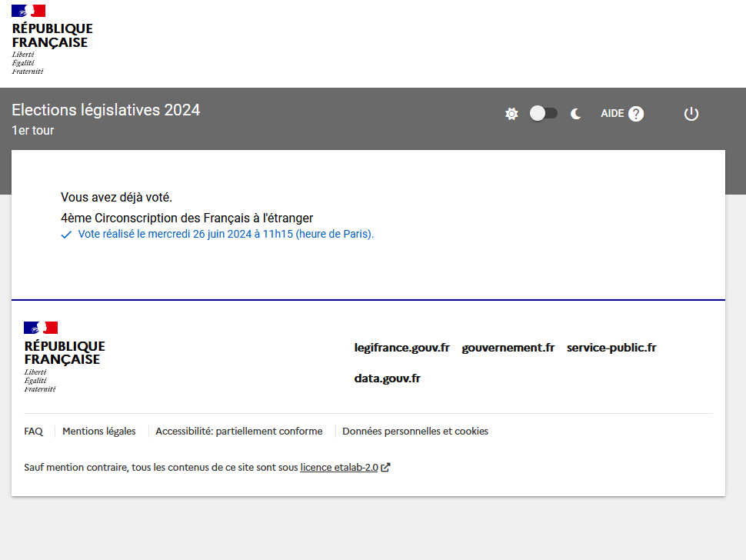Click the sun light-mode icon
Image resolution: width=746 pixels, height=560 pixels.
pyautogui.click(x=511, y=114)
